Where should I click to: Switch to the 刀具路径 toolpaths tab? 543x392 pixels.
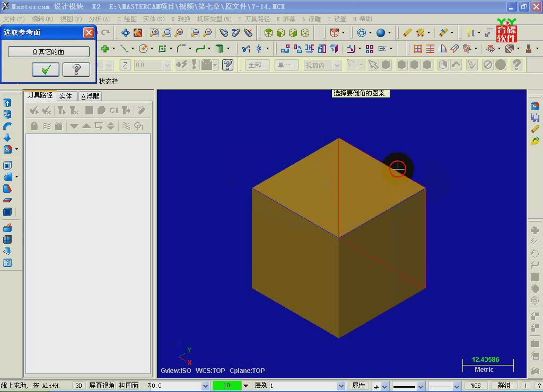pyautogui.click(x=40, y=95)
